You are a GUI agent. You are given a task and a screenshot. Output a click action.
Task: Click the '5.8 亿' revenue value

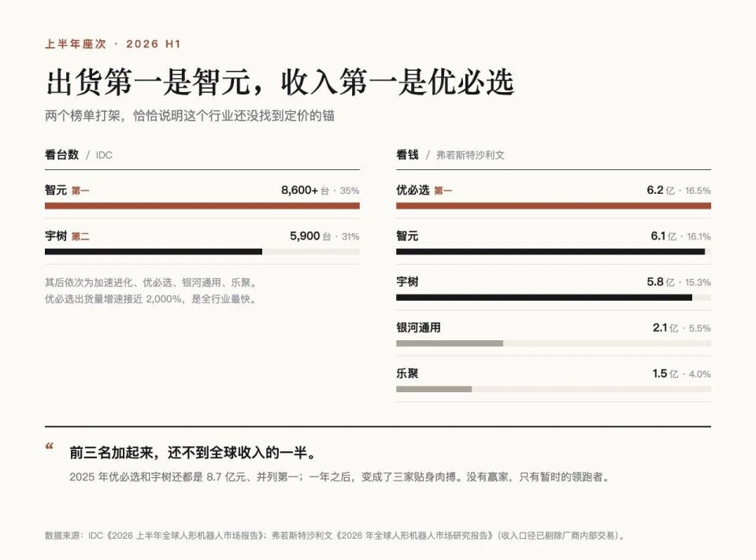click(x=661, y=282)
